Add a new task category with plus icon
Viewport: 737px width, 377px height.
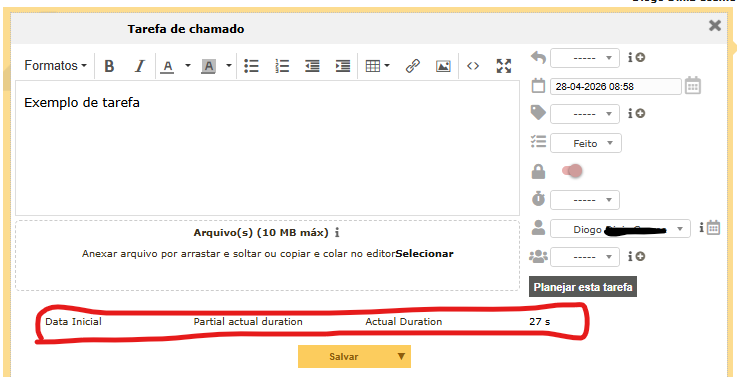(640, 113)
